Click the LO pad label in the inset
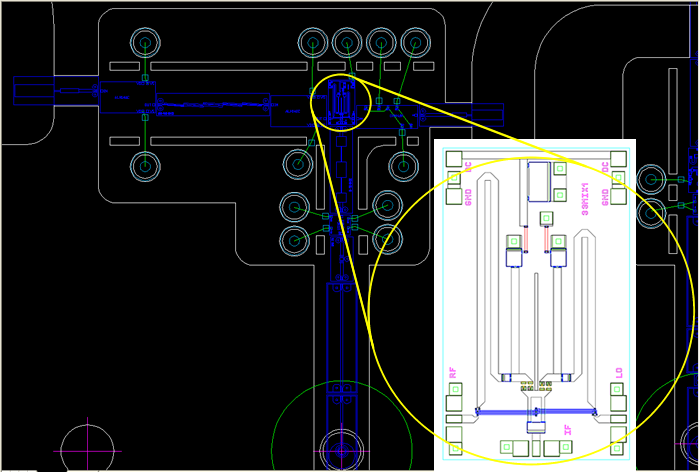Viewport: 700px width, 472px height. click(619, 372)
